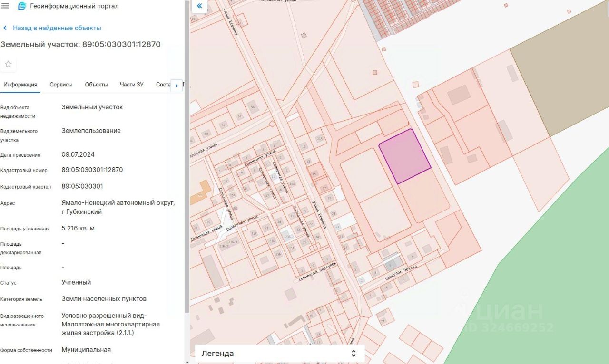Click the Форма собственности label
Viewport: 609px width, 364px height.
coord(26,350)
